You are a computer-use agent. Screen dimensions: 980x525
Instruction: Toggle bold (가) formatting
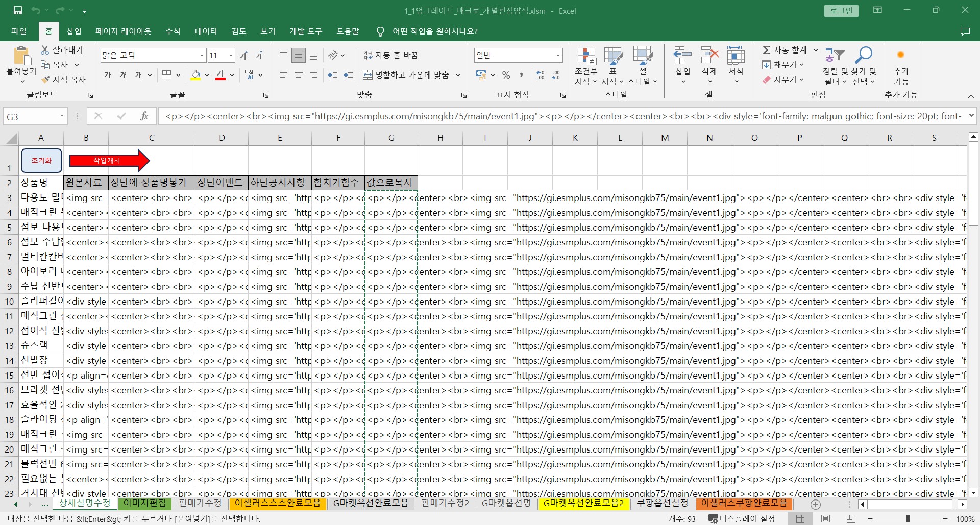pos(108,75)
